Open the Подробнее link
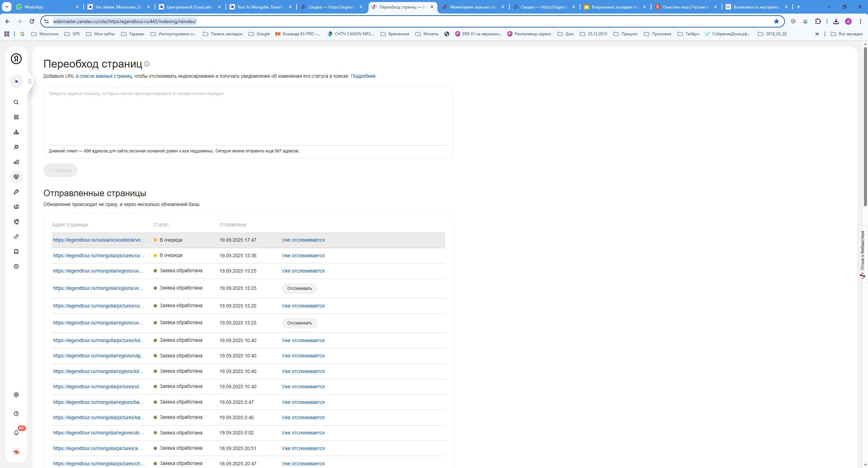The width and height of the screenshot is (868, 468). pos(363,76)
